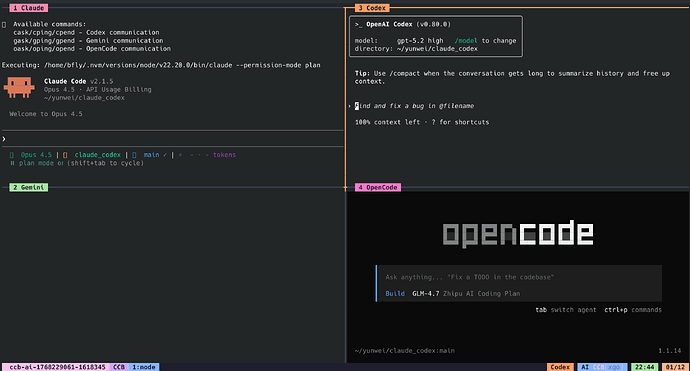Click 'cask/cping/cpend - Codex communication' line
The width and height of the screenshot is (690, 371).
click(x=86, y=33)
